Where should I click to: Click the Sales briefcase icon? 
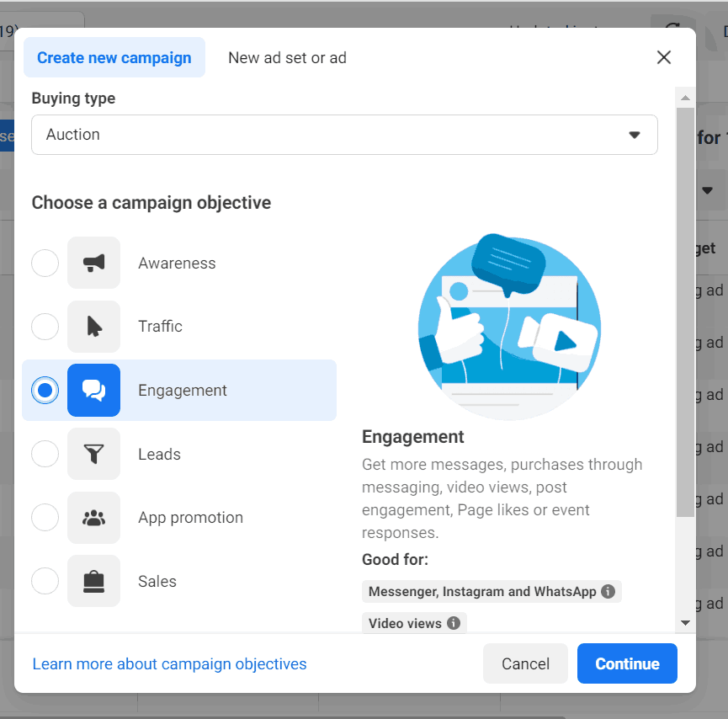[x=93, y=582]
